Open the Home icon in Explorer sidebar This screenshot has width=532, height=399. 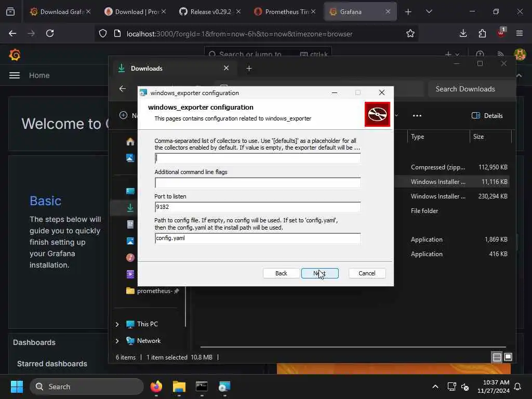click(x=130, y=141)
